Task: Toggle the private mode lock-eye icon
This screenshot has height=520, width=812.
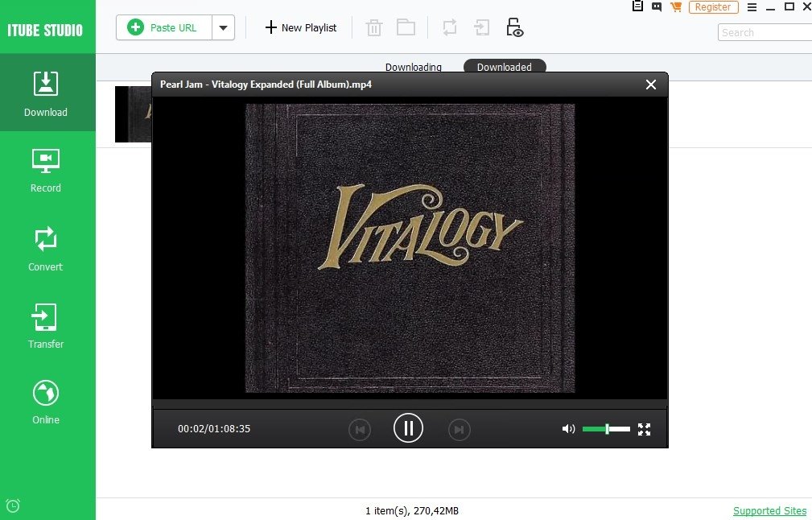Action: pos(514,27)
